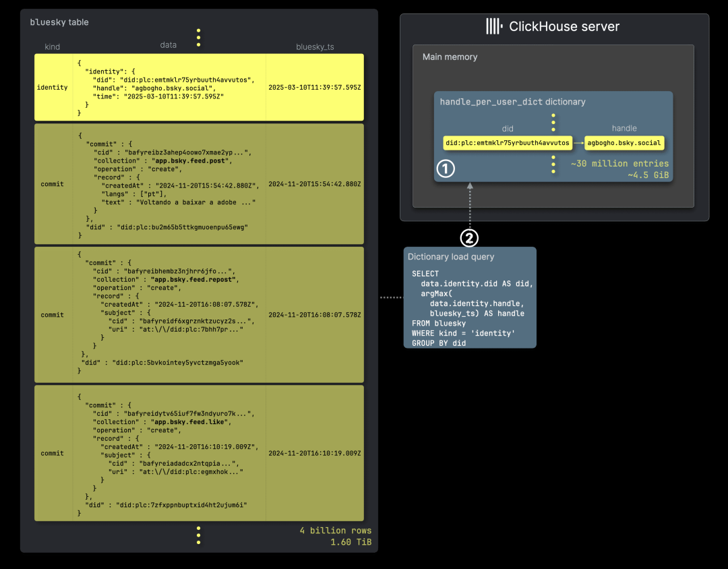The width and height of the screenshot is (728, 569).
Task: Click the Dictionary load query box
Action: pos(470,298)
